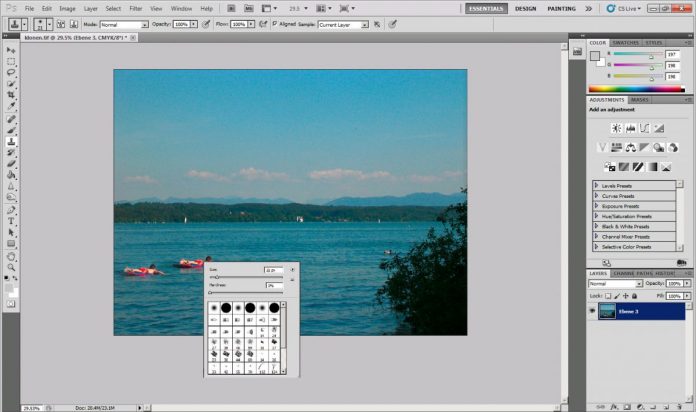Image resolution: width=696 pixels, height=412 pixels.
Task: Click the Curves adjustment icon
Action: pos(645,128)
